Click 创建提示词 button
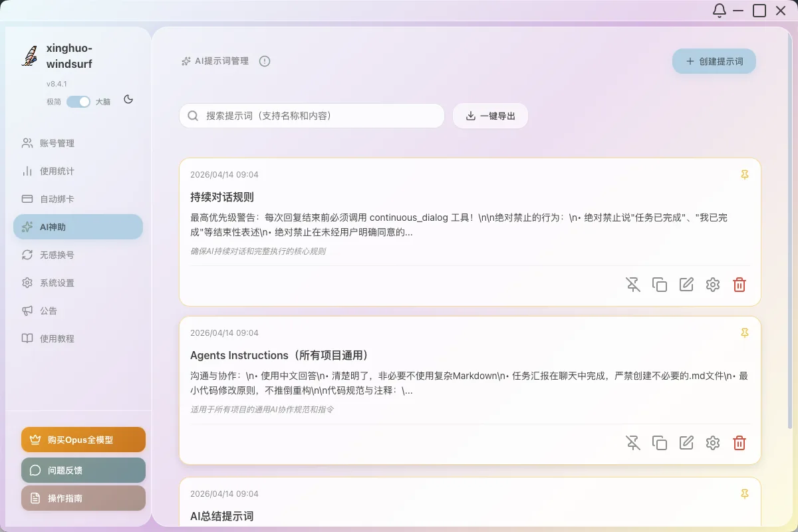The height and width of the screenshot is (532, 798). (714, 61)
